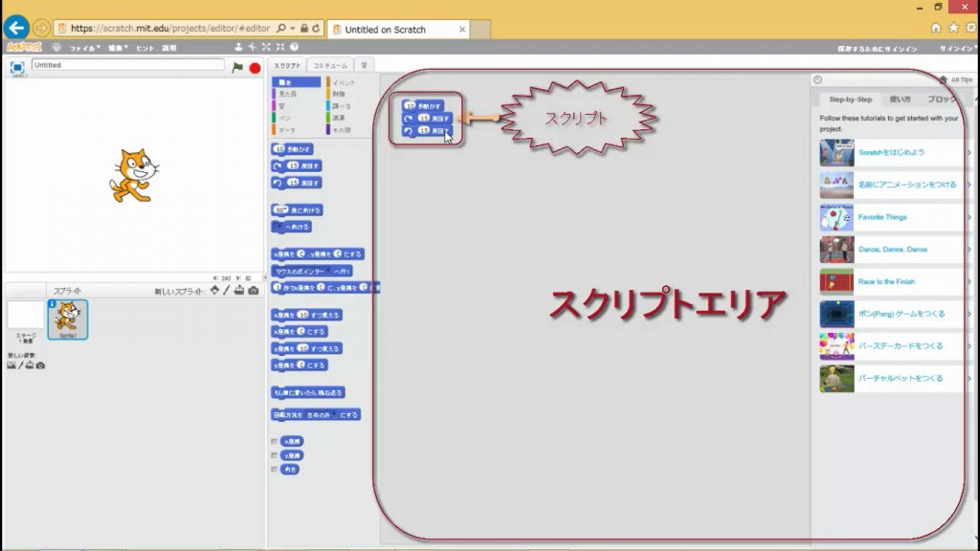Click the tips panel clock icon
This screenshot has width=980, height=551.
point(817,79)
